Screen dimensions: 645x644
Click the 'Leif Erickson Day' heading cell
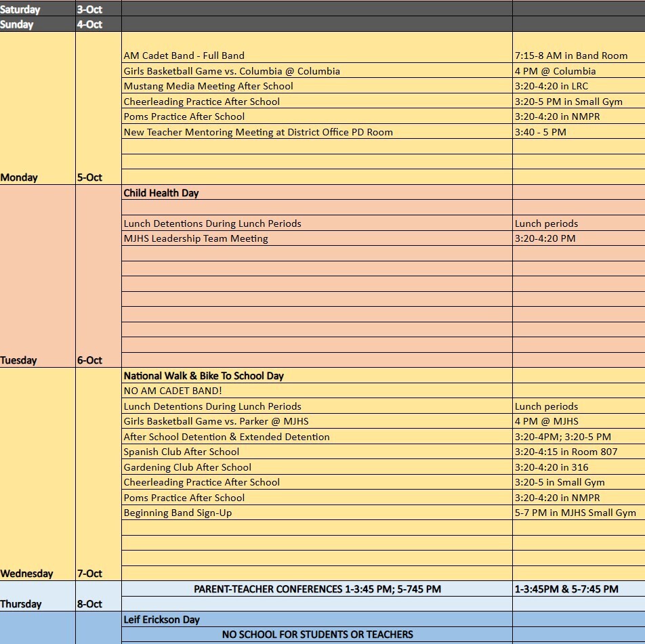[x=317, y=620]
